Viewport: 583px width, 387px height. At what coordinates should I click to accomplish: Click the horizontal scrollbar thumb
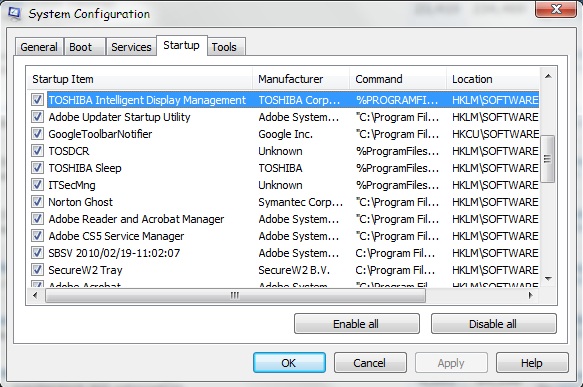click(235, 296)
